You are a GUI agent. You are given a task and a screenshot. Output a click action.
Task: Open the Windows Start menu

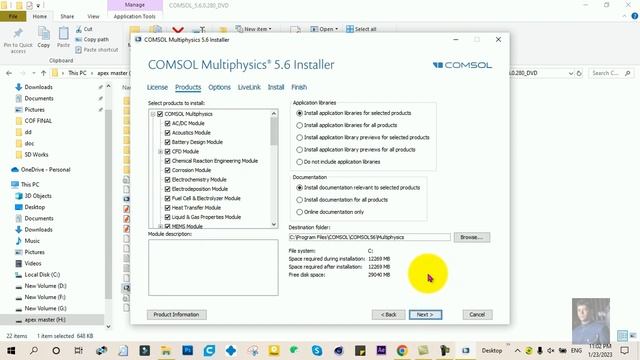click(x=11, y=350)
